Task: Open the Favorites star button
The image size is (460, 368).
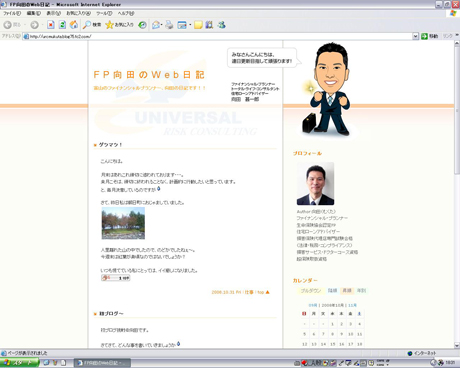Action: click(119, 25)
